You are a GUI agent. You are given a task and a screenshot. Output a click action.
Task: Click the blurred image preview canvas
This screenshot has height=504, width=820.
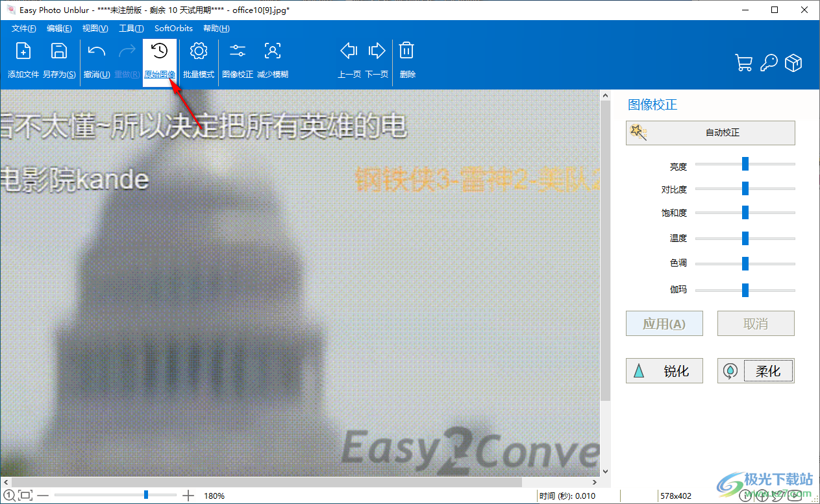300,283
